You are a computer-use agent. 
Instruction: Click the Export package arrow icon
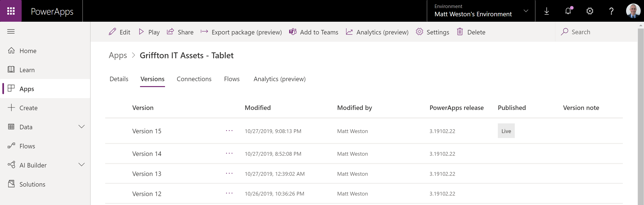(204, 32)
